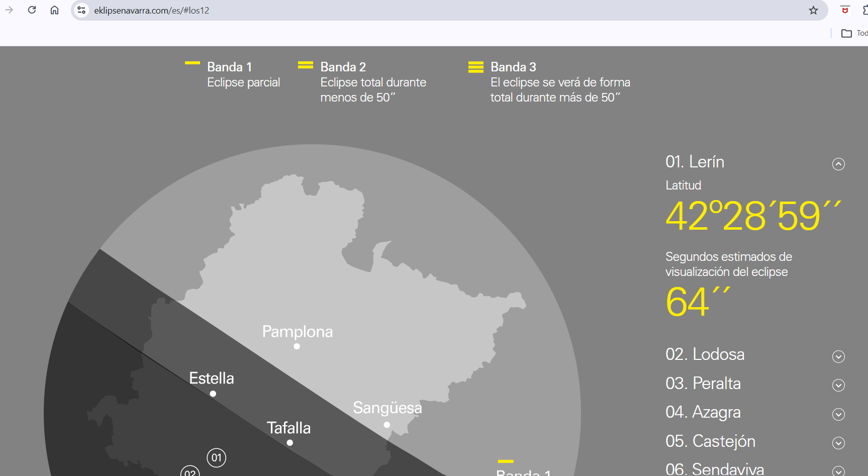Viewport: 868px width, 476px height.
Task: Click the Banda 3 legend yellow swatch
Action: [475, 67]
